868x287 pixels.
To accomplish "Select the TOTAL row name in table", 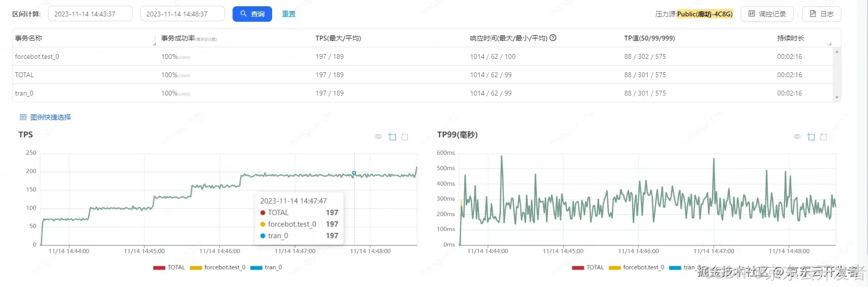I will [x=24, y=75].
